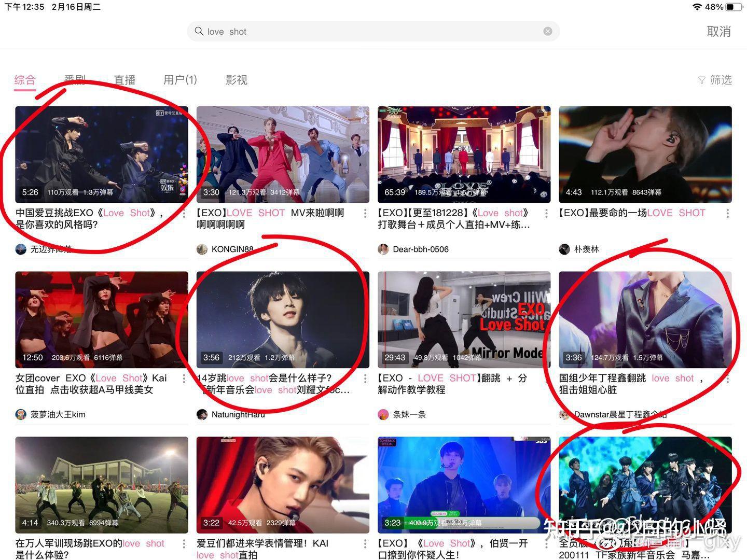Play the 4:14 万人军训 thumbnail
Viewport: 747px width, 560px height.
102,485
